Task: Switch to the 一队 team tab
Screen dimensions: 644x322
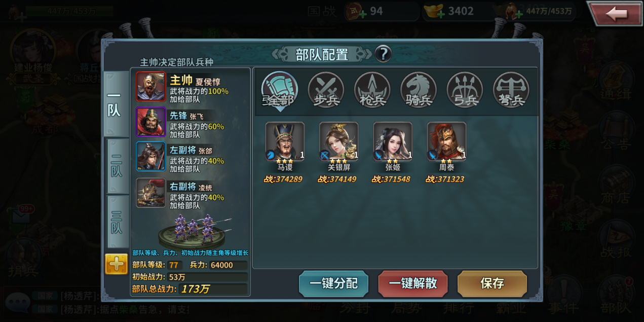Action: click(116, 103)
